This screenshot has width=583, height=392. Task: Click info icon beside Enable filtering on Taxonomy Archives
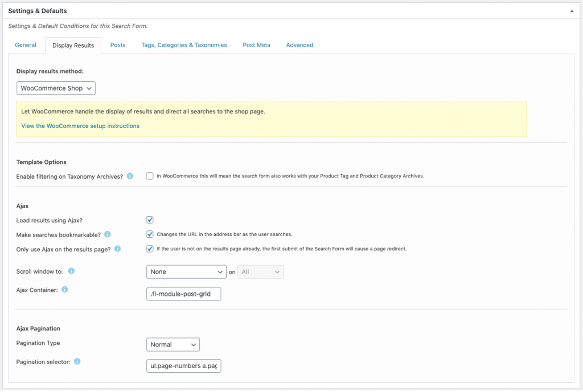click(130, 176)
